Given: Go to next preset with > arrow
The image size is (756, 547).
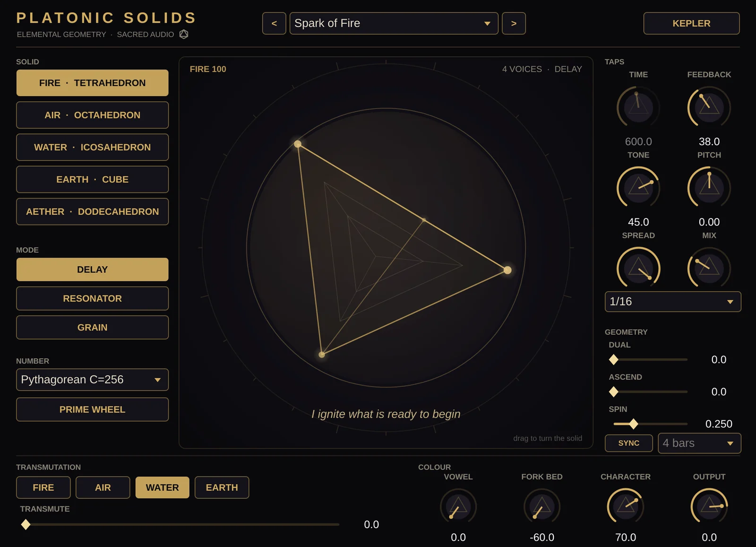Looking at the screenshot, I should tap(514, 23).
